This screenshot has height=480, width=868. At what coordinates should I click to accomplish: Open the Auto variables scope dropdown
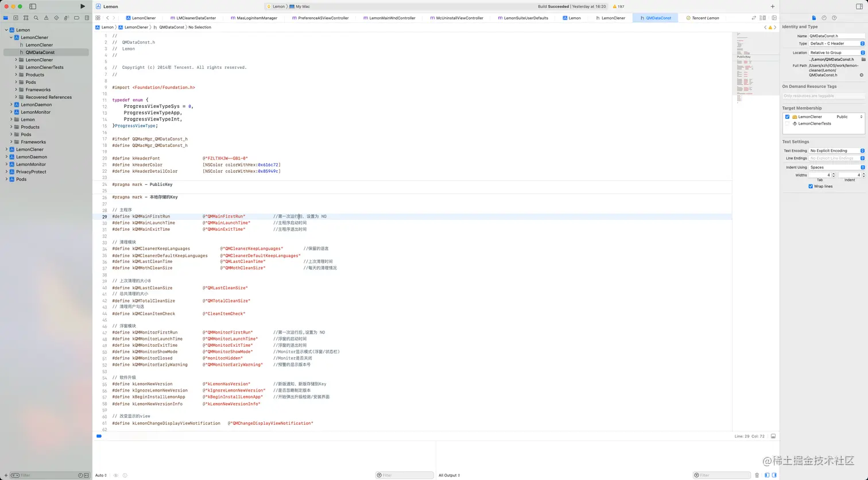click(101, 475)
